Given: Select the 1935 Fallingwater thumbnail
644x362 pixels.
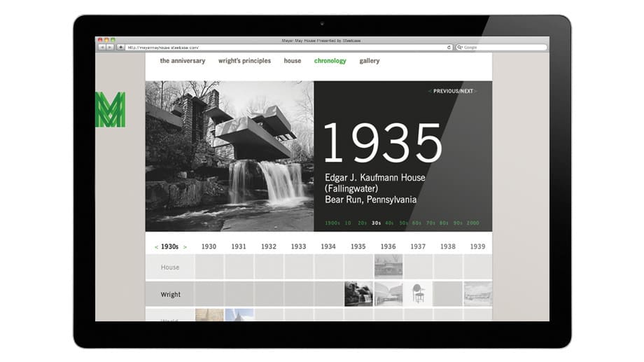Looking at the screenshot, I should [358, 294].
